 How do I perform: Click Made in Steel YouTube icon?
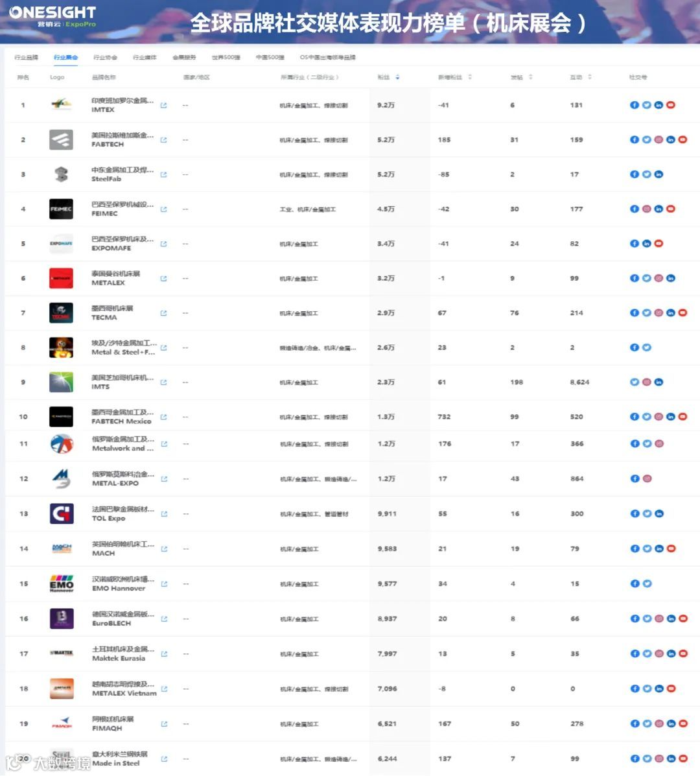[683, 758]
